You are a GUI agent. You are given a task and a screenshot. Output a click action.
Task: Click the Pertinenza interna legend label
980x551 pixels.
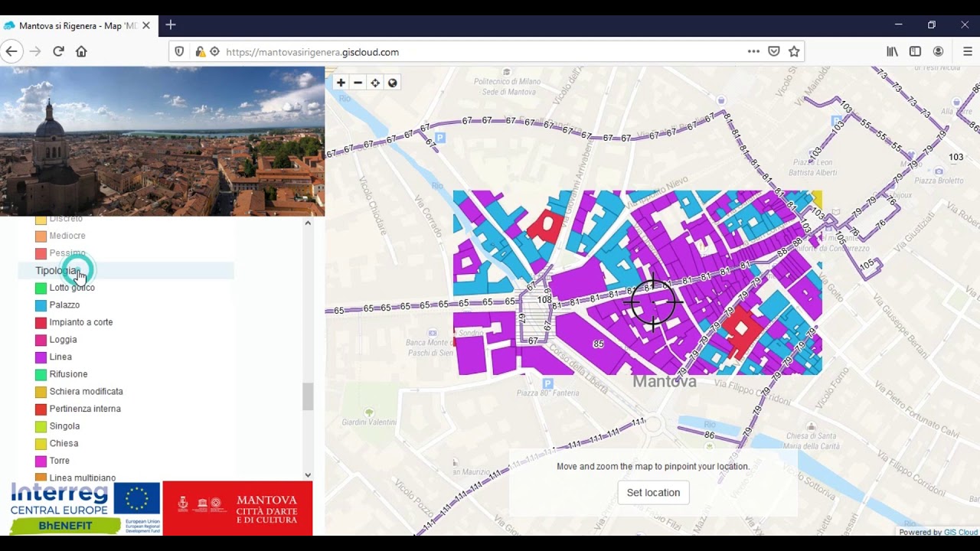click(85, 409)
